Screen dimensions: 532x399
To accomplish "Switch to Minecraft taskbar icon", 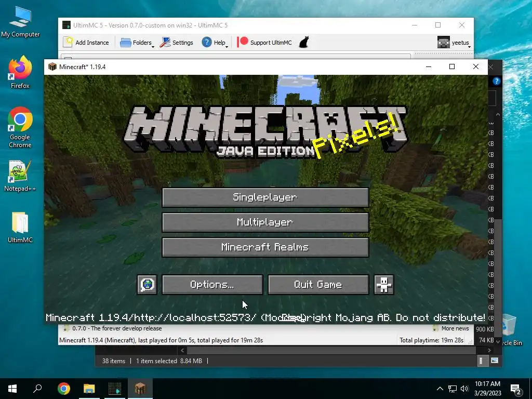I will click(x=140, y=389).
